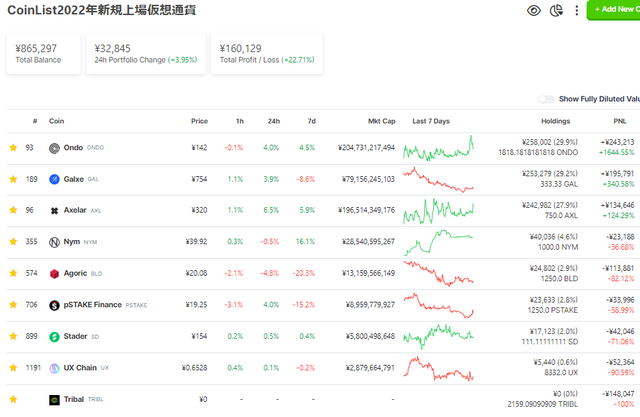
Task: Open the portfolio pie chart icon
Action: tap(556, 10)
